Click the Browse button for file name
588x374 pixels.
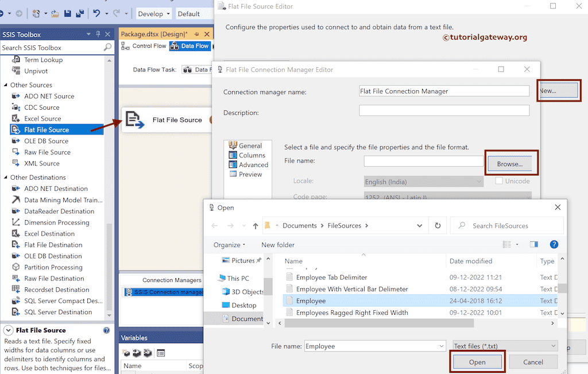coord(510,163)
